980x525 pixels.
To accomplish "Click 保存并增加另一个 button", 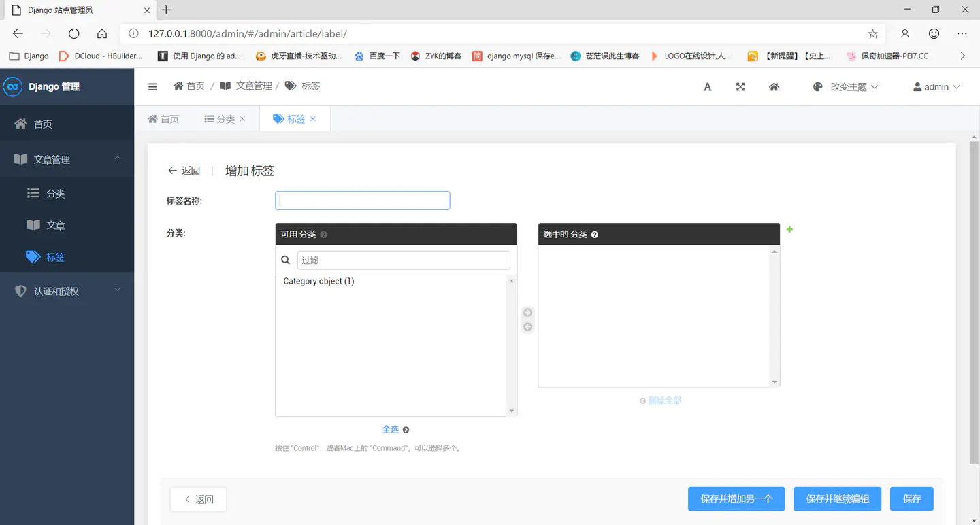I will pyautogui.click(x=736, y=499).
